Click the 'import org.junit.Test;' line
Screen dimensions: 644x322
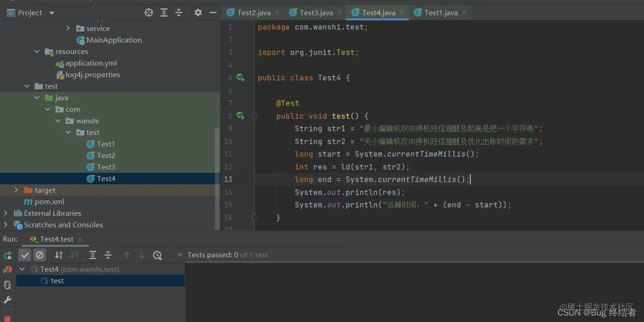coord(308,53)
